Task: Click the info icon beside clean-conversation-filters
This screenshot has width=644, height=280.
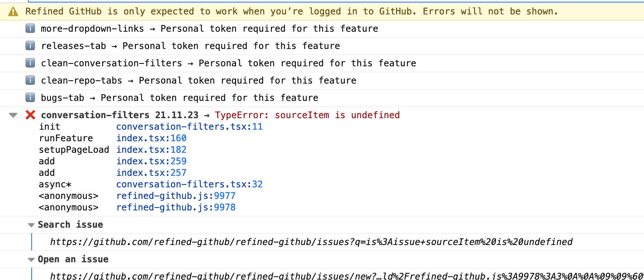Action: 30,63
